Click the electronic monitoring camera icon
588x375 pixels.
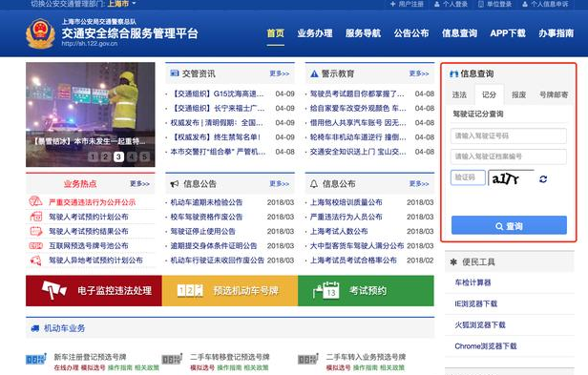click(x=54, y=290)
